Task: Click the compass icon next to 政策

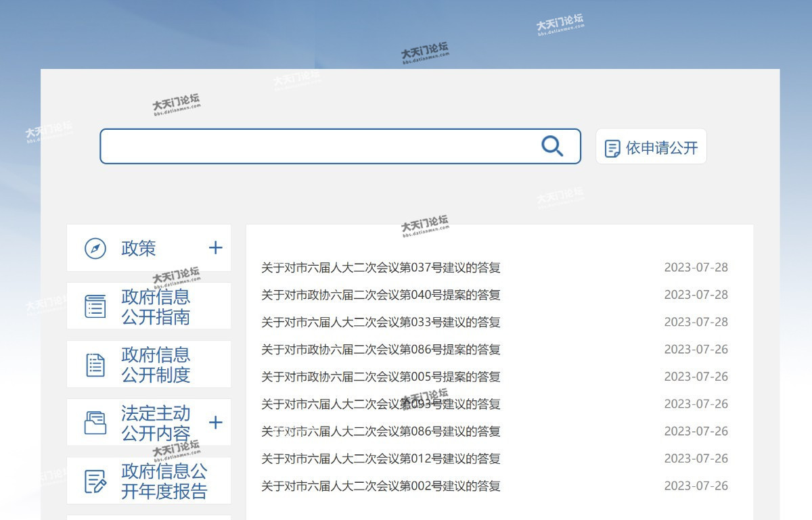Action: point(95,248)
